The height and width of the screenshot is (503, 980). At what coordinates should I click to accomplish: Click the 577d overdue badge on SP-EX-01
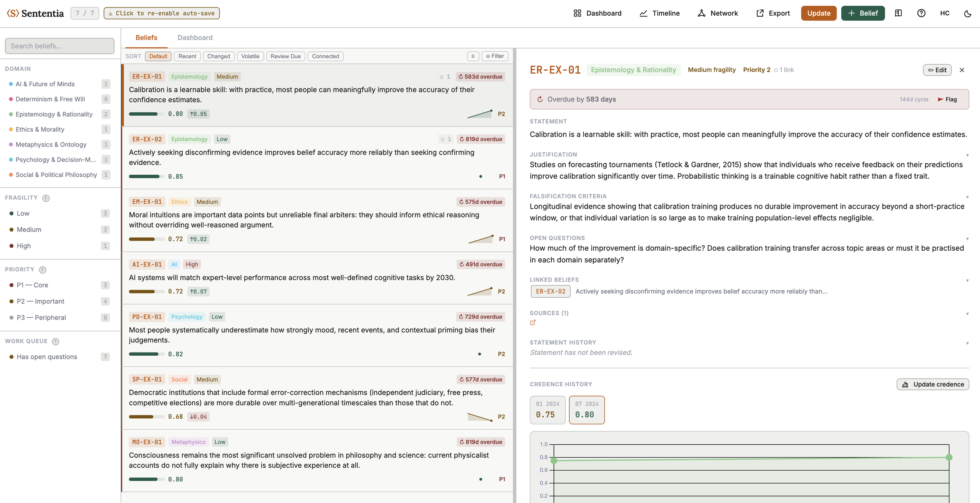point(480,379)
